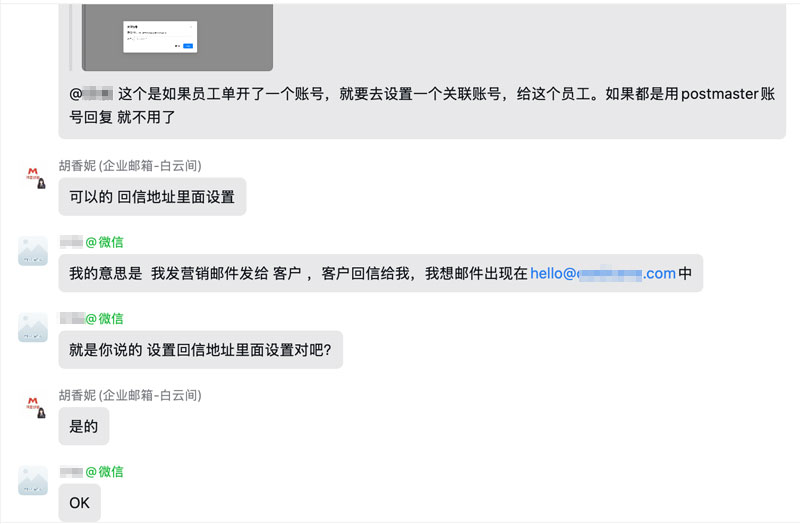Select the OK message bubble

80,503
